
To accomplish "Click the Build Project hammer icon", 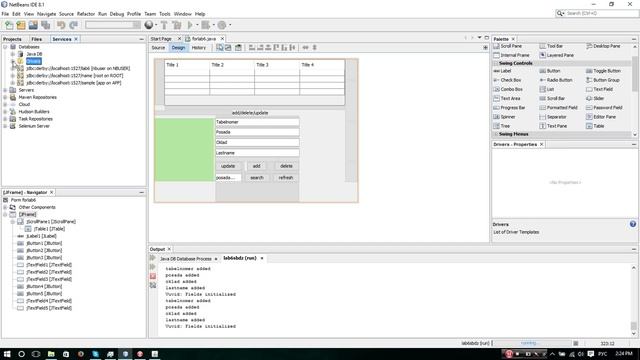I will coord(164,25).
